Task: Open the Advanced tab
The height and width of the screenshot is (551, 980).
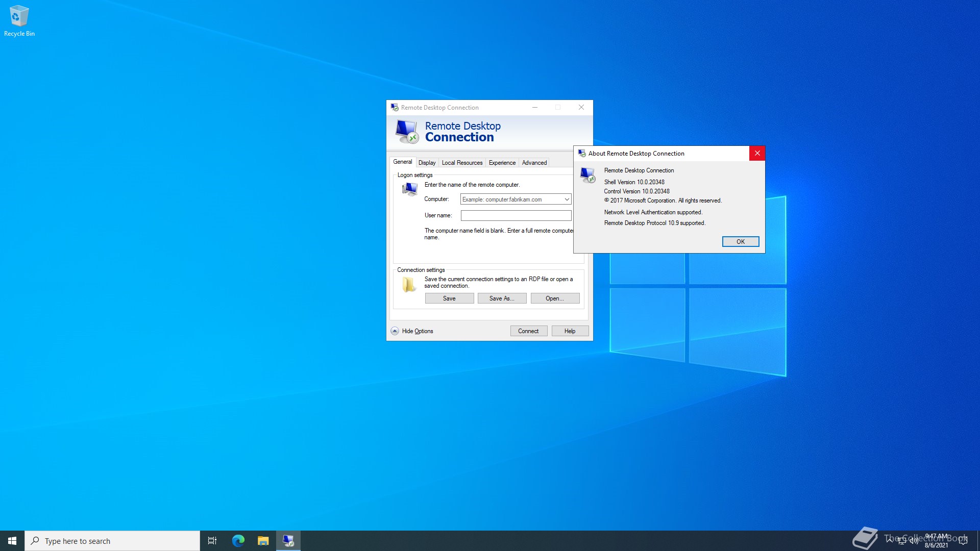Action: (534, 163)
